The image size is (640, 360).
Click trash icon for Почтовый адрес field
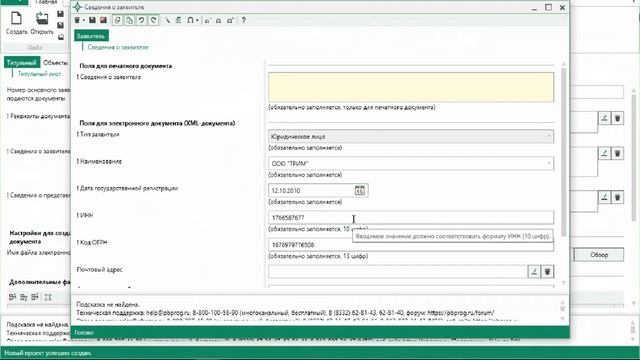(547, 271)
